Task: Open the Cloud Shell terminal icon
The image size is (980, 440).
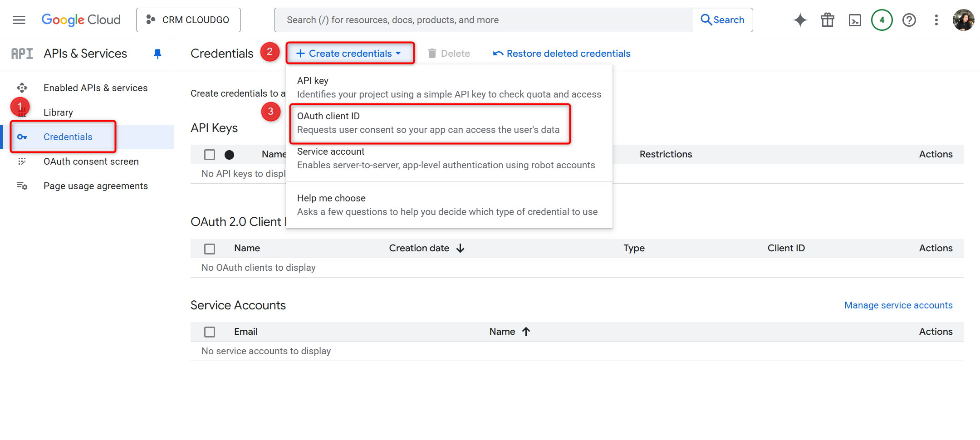Action: pyautogui.click(x=855, y=20)
